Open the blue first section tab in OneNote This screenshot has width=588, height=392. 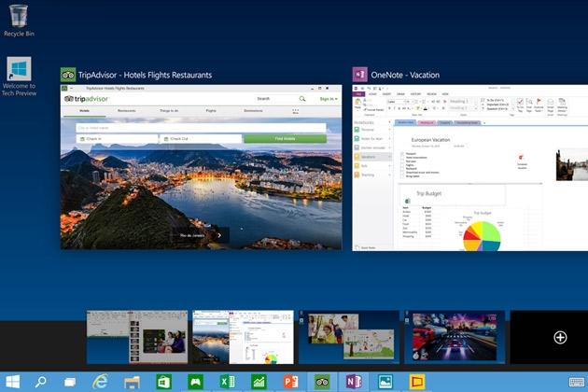405,122
